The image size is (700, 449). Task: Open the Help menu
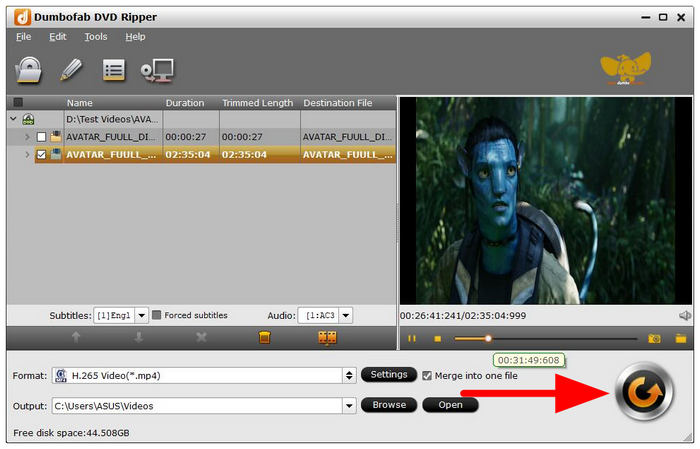135,37
